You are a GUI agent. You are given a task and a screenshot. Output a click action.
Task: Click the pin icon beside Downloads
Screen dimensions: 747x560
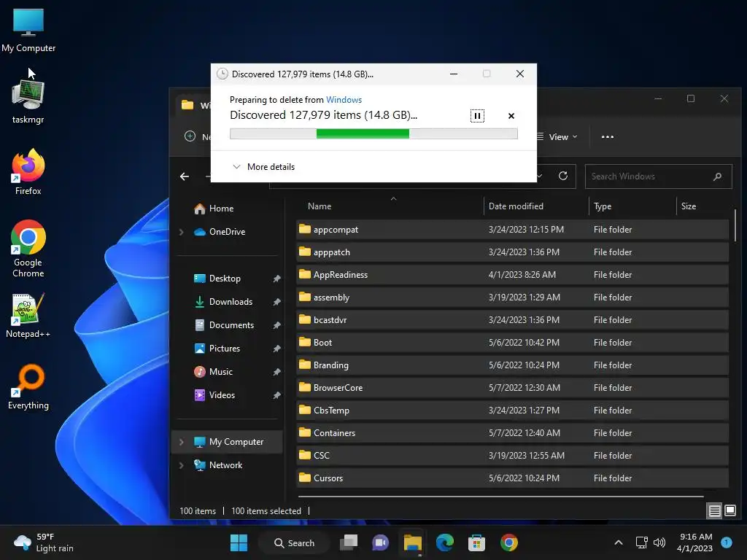click(276, 302)
